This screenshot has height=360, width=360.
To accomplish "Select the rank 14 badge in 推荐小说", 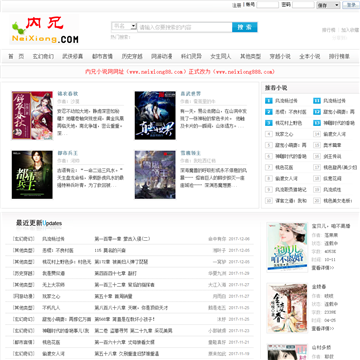I will click(x=317, y=134).
